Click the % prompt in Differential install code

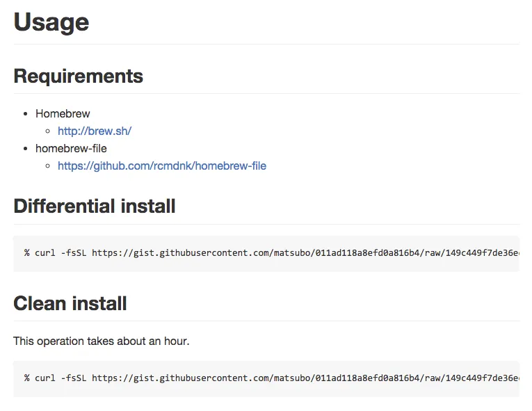[x=27, y=252]
